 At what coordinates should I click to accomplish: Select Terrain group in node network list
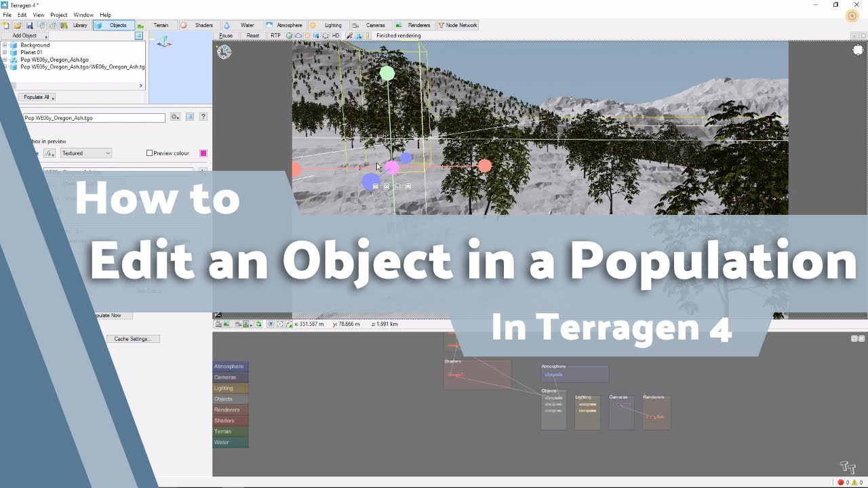coord(231,432)
